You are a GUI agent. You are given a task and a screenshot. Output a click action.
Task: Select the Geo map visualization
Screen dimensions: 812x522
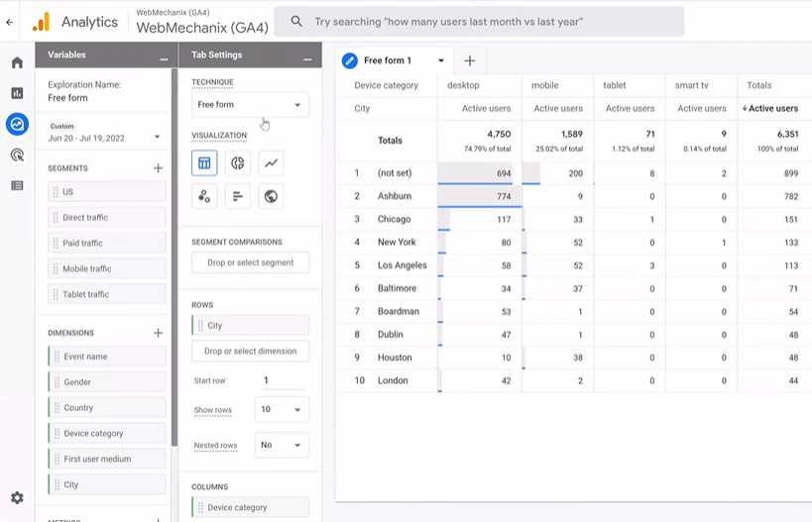click(x=271, y=196)
